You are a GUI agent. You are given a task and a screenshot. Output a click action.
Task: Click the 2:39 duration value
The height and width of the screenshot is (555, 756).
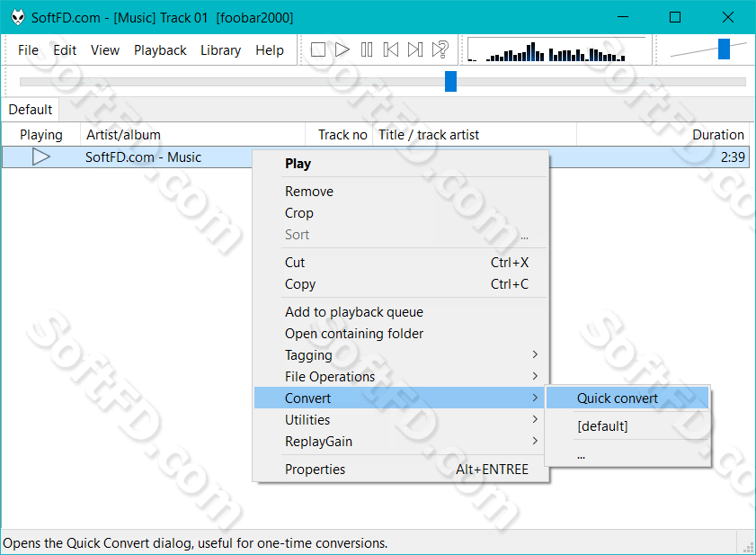pyautogui.click(x=733, y=157)
